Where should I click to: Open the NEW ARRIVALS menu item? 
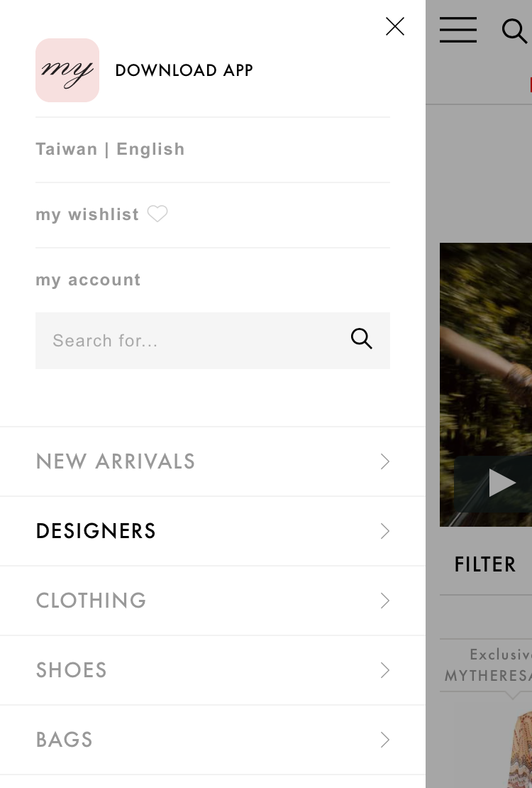pyautogui.click(x=116, y=461)
